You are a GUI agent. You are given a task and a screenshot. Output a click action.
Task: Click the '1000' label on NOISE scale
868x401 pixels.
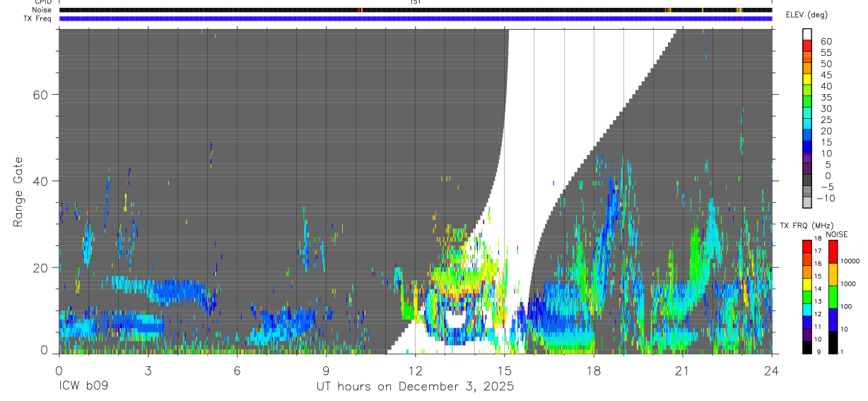tap(848, 284)
